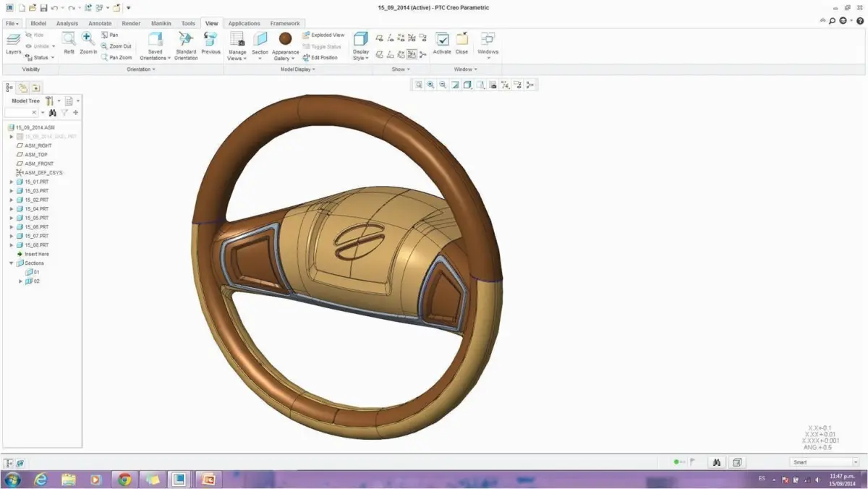Click the Model Tree filter funnel icon

coord(64,113)
